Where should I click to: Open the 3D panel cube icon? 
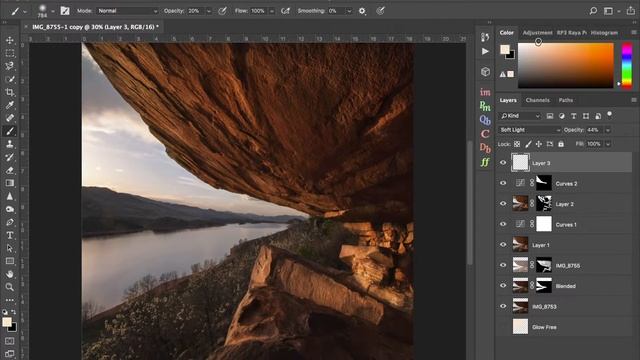tap(485, 72)
